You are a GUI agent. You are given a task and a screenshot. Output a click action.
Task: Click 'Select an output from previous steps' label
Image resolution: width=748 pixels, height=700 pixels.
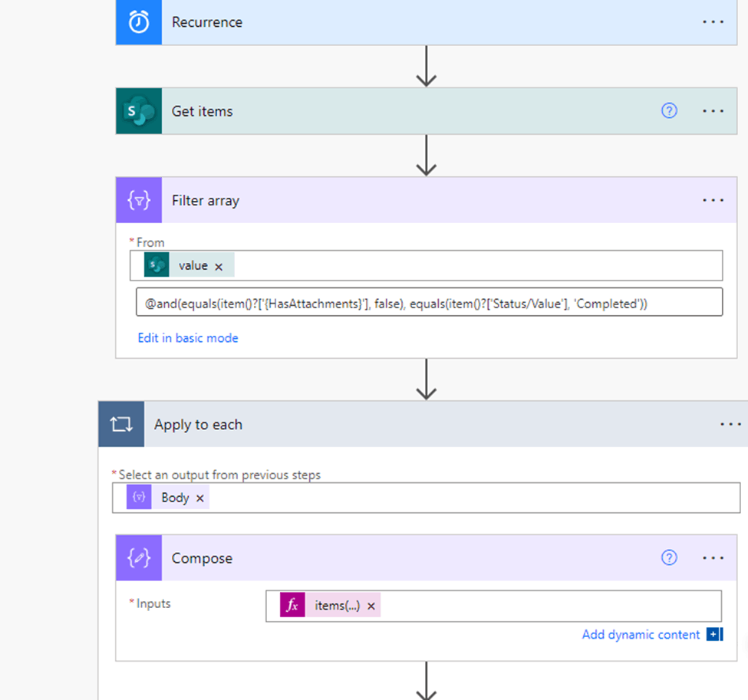click(219, 475)
